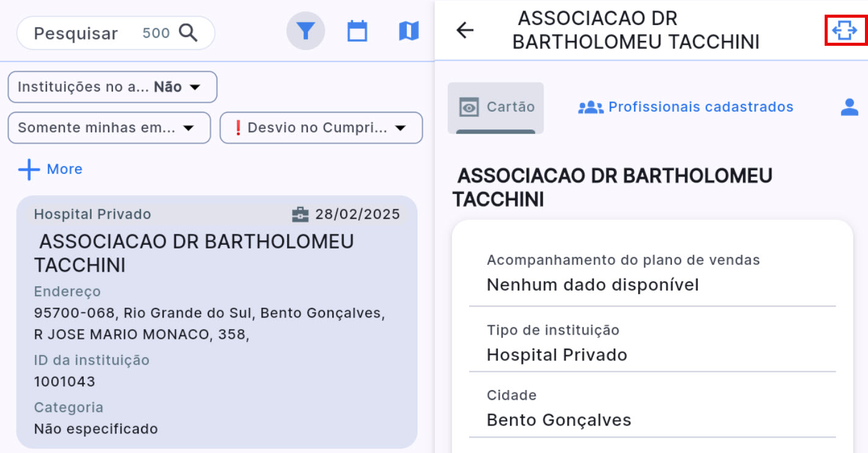Screen dimensions: 868x453
Task: Open the calendar view icon
Action: tap(357, 31)
